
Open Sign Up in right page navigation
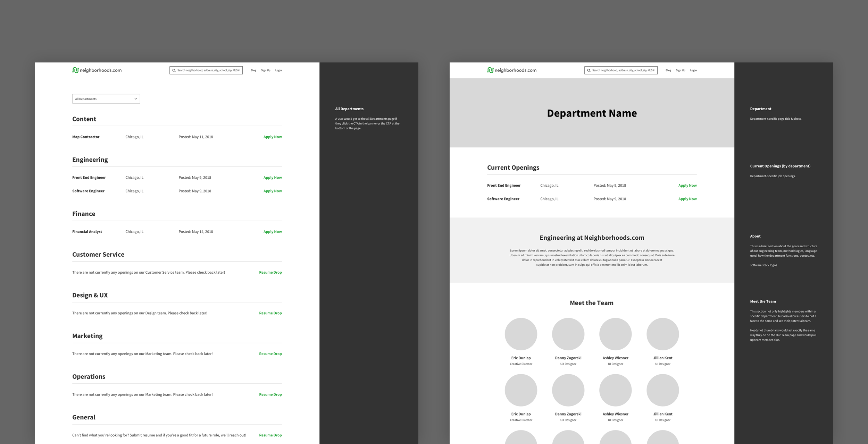(681, 70)
